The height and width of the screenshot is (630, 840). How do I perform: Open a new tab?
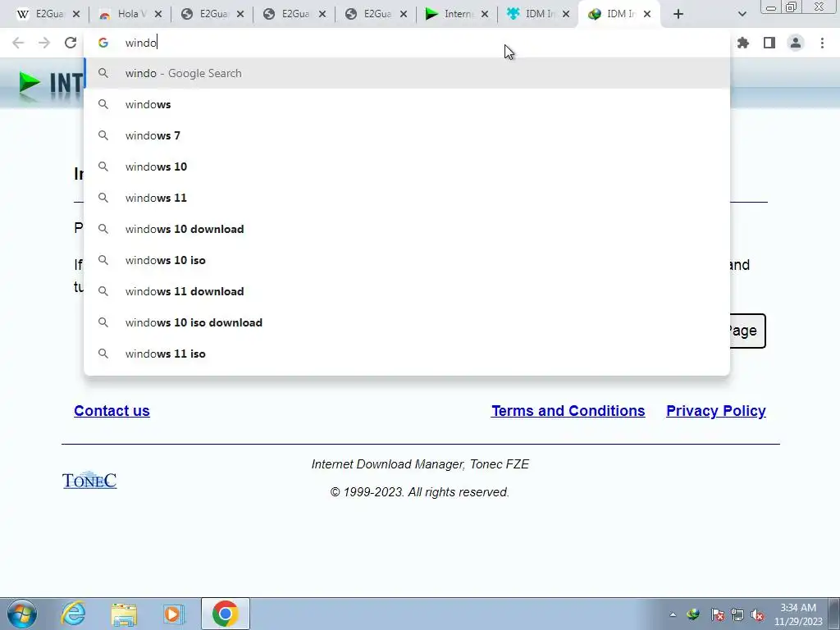tap(678, 14)
